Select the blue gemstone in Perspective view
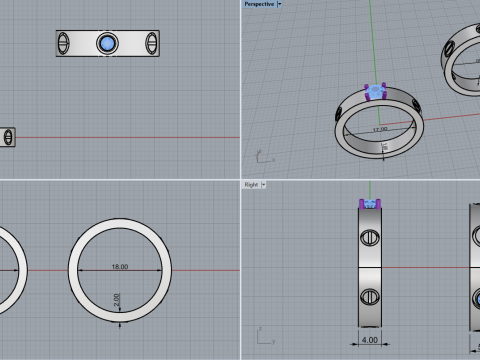The image size is (480, 360). click(x=375, y=91)
